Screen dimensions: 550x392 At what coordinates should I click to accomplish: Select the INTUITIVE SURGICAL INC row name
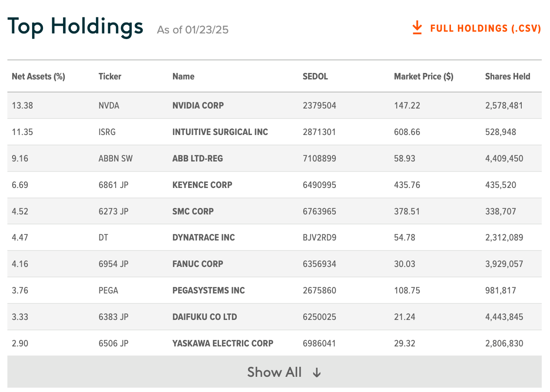click(220, 132)
